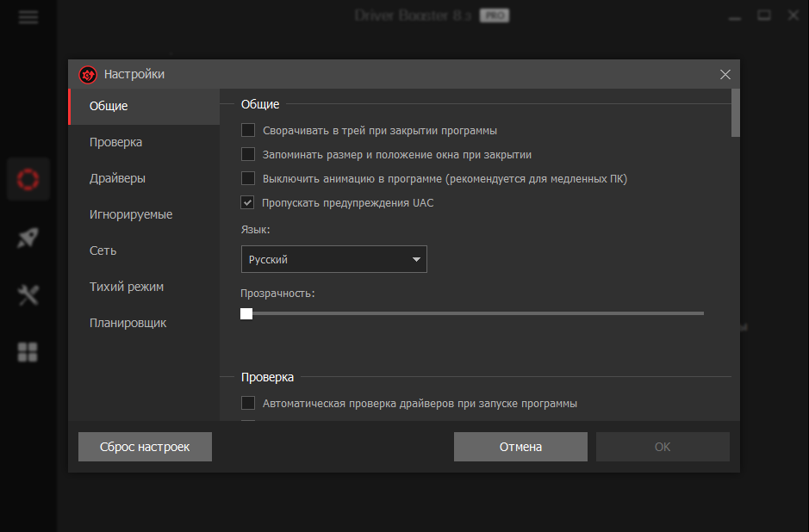Enable Запоминать размер и положение окна
809x532 pixels.
tap(248, 155)
